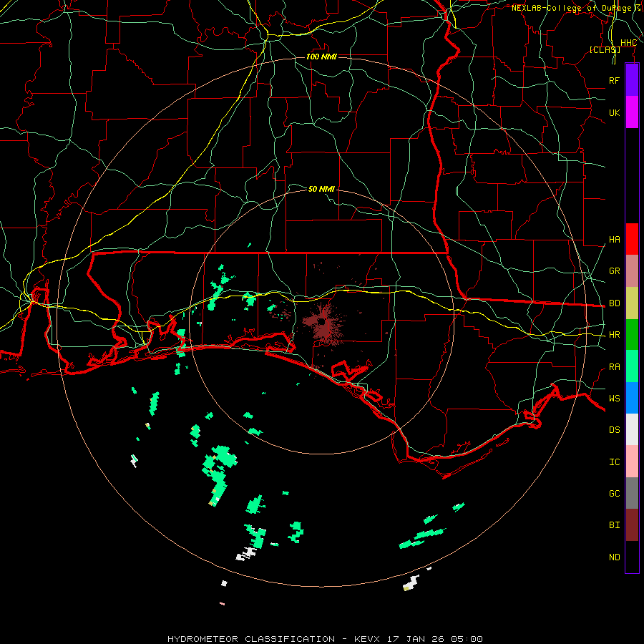This screenshot has width=644, height=644.
Task: Click the HHC product label
Action: [x=628, y=43]
